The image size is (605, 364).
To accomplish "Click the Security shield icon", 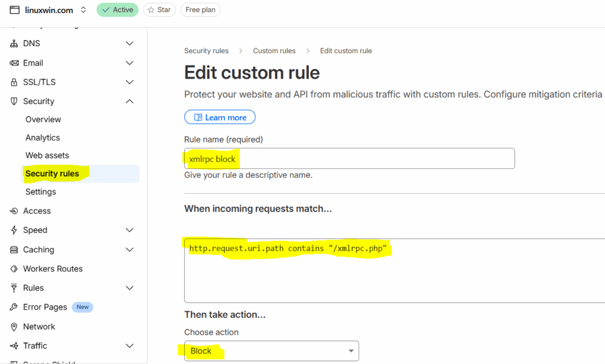I will [14, 101].
